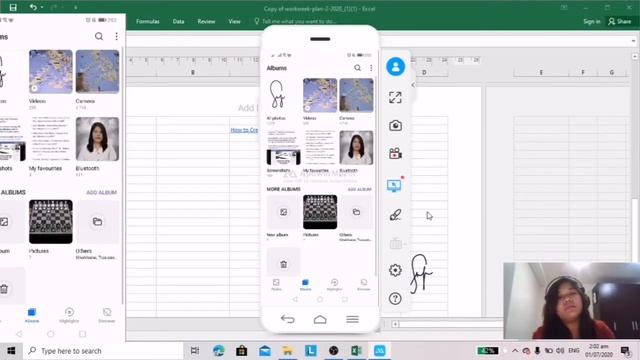The image size is (640, 360).
Task: Click the home button below phone mirror
Action: tap(320, 319)
